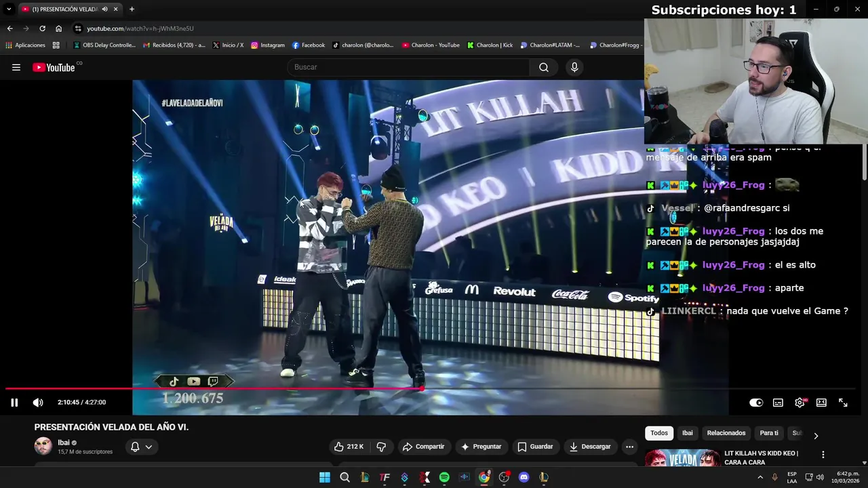868x488 pixels.
Task: Click the Descargar button
Action: [590, 447]
